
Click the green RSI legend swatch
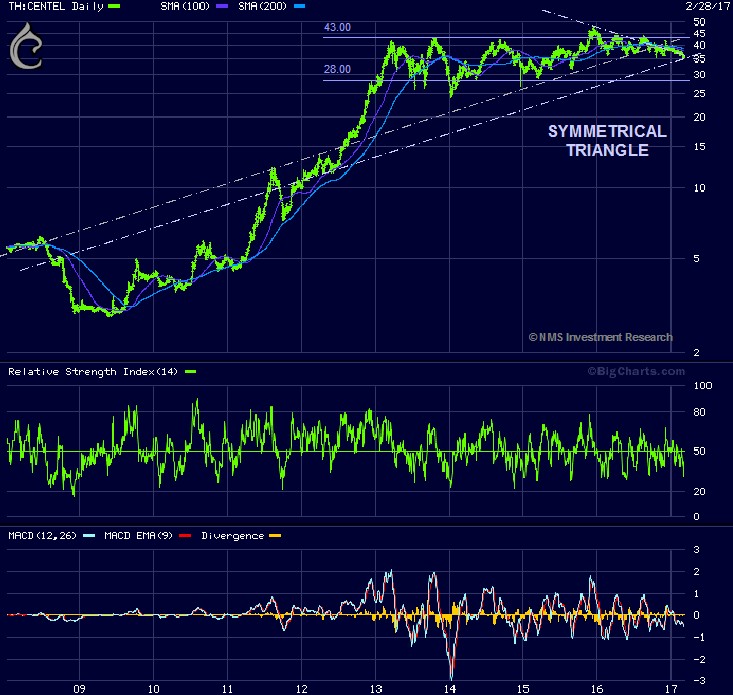[x=190, y=372]
